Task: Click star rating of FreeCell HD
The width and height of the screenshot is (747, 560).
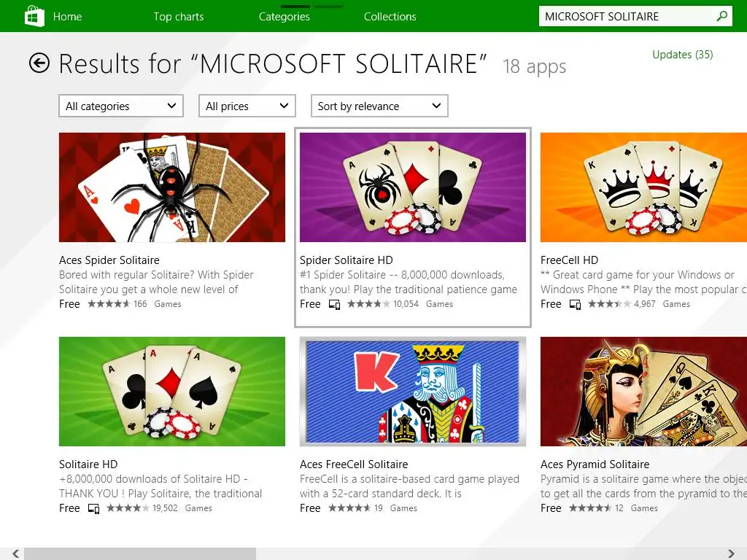Action: coord(609,304)
